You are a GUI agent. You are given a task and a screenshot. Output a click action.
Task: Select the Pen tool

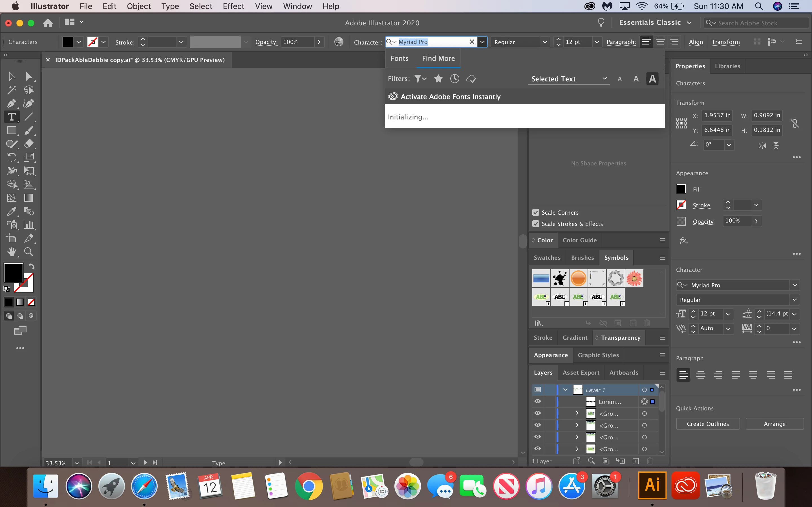coord(12,103)
